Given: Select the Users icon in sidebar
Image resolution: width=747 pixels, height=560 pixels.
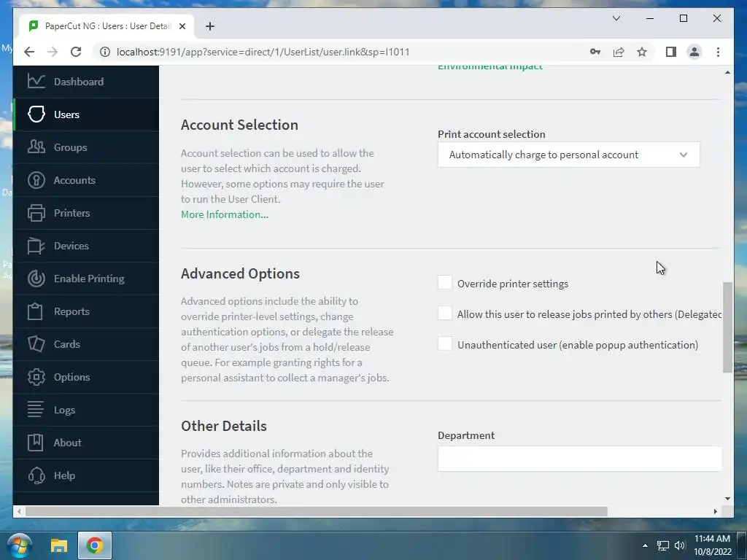Looking at the screenshot, I should [x=36, y=114].
